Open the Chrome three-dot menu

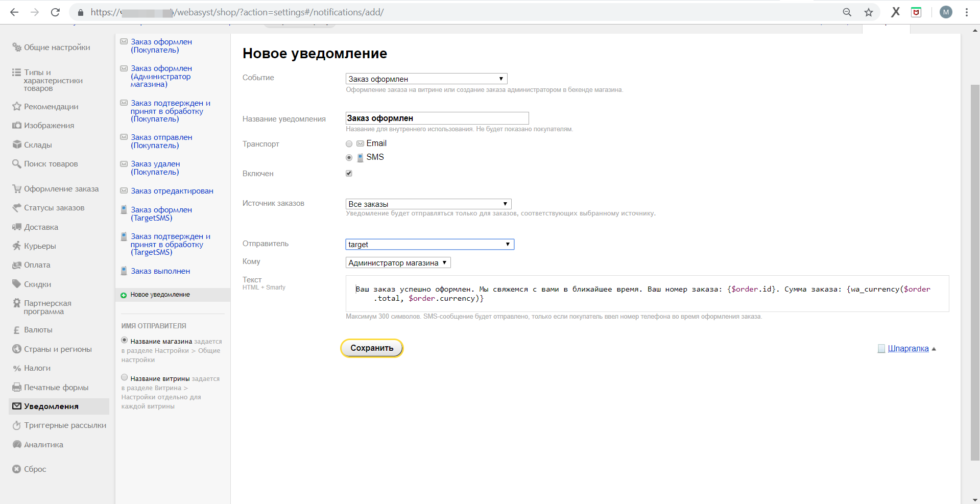click(x=967, y=12)
